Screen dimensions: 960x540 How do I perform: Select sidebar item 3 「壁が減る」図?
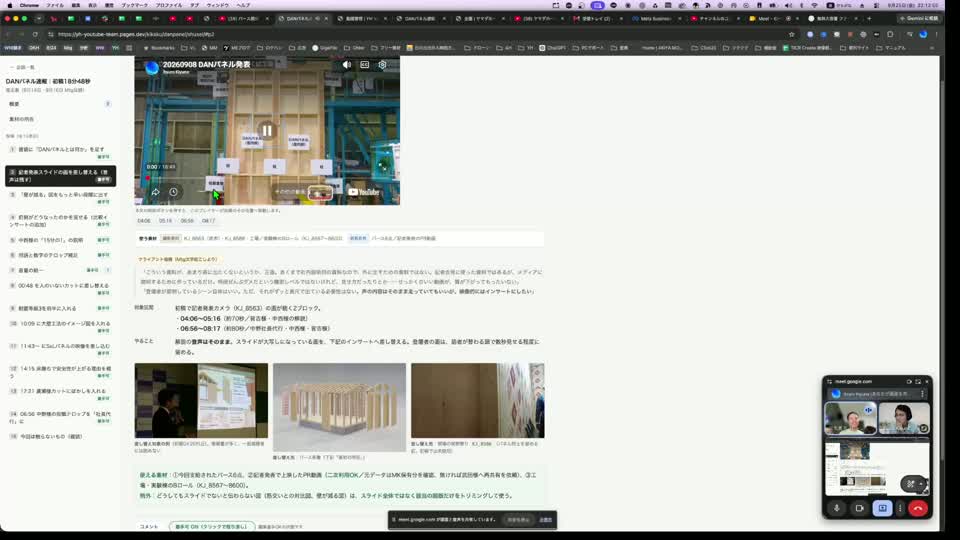[60, 198]
